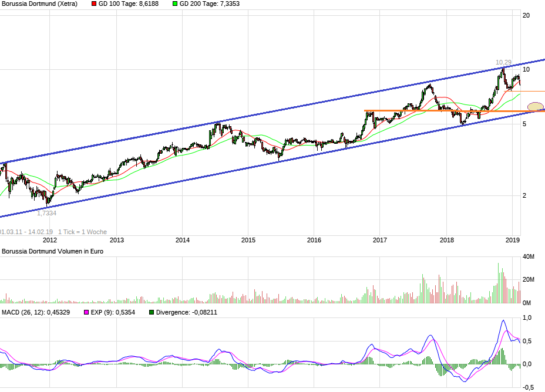Screen dimensions: 545x392
Task: Click the Borussia Dortmund (Xetra) chart title
Action: [x=39, y=4]
